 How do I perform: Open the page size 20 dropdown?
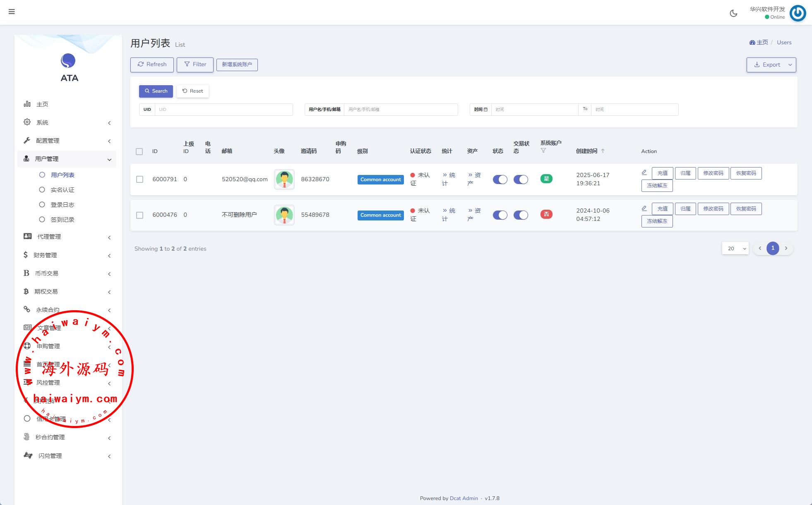tap(735, 248)
